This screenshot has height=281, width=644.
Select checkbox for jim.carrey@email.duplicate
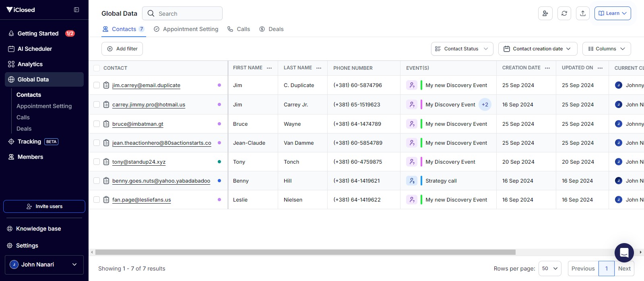[x=97, y=85]
